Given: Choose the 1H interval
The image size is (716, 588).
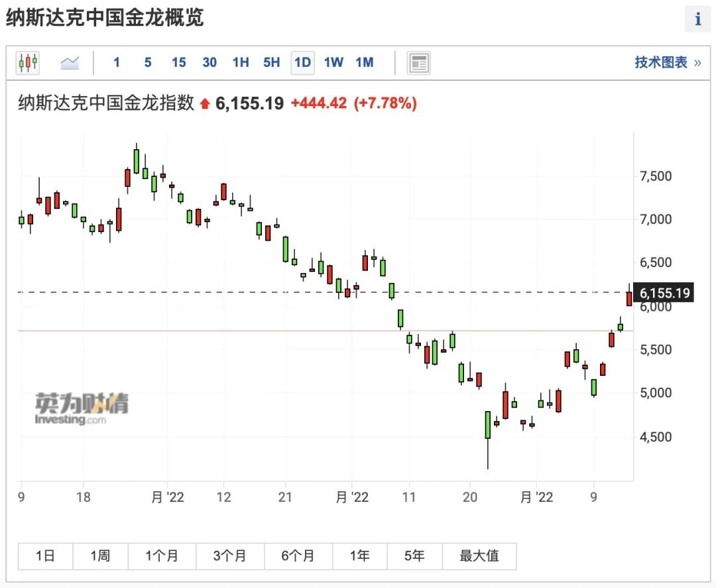Looking at the screenshot, I should tap(241, 62).
